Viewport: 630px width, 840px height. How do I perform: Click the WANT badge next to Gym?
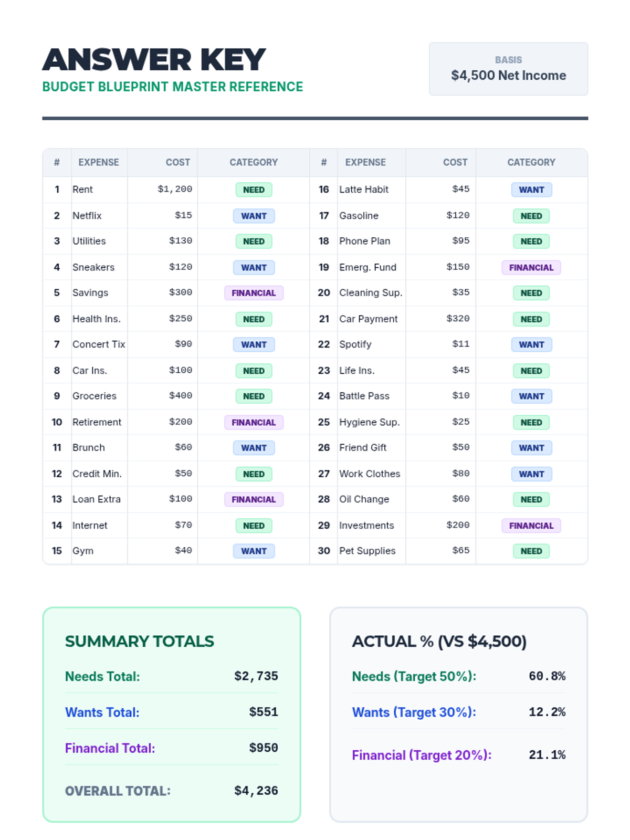(x=254, y=551)
